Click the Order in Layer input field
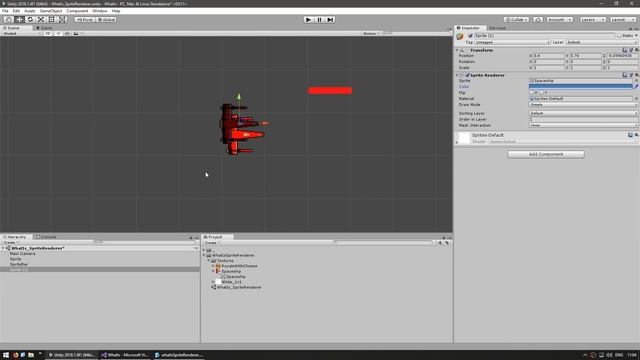The height and width of the screenshot is (360, 640). tap(583, 120)
